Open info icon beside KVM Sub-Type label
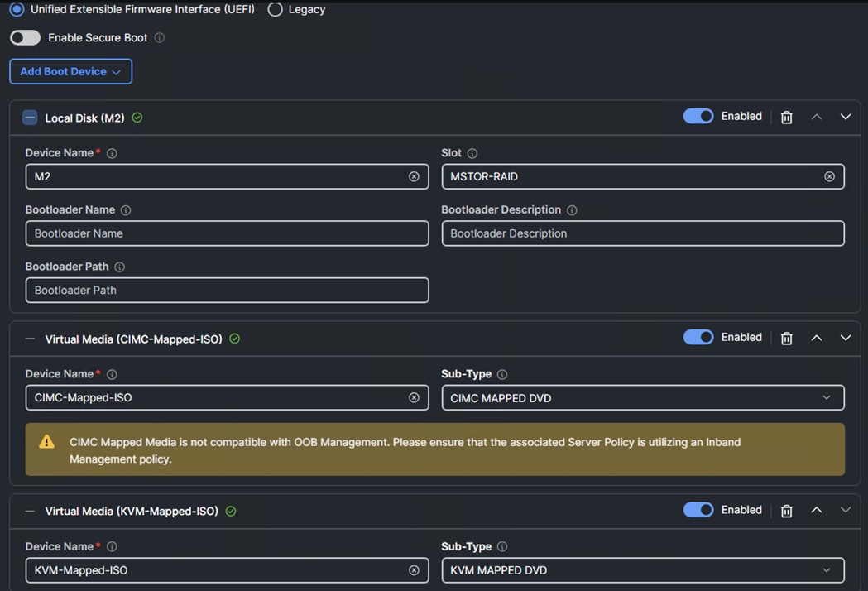 pos(502,546)
